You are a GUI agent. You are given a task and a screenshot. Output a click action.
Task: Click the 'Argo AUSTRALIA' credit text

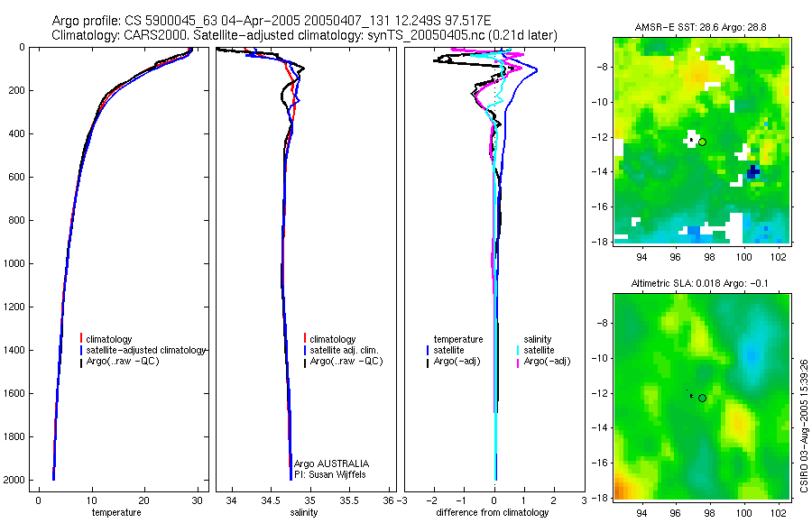click(331, 463)
